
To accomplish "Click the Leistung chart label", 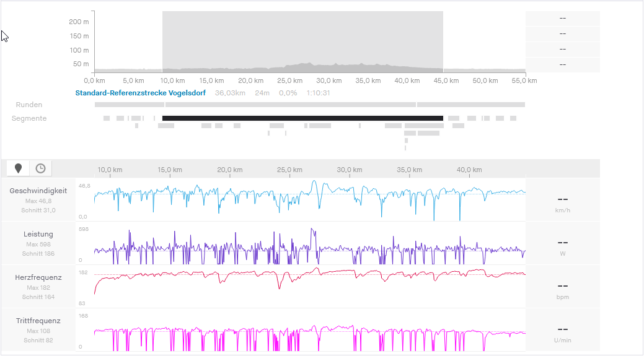I will pyautogui.click(x=38, y=234).
